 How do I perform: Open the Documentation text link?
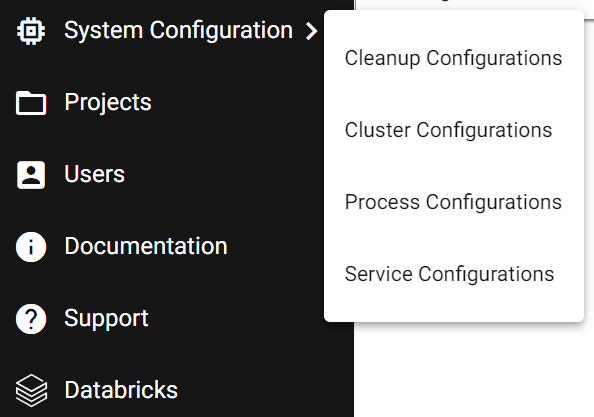click(146, 246)
